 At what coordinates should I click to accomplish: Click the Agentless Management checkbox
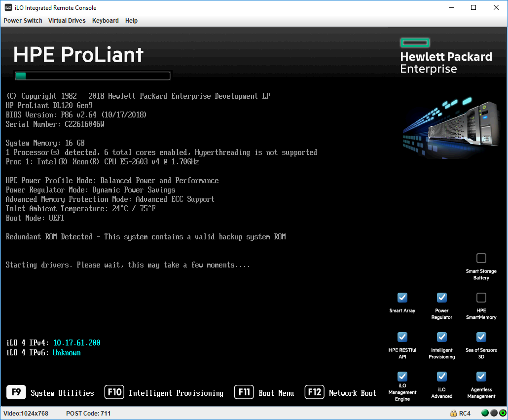point(481,377)
